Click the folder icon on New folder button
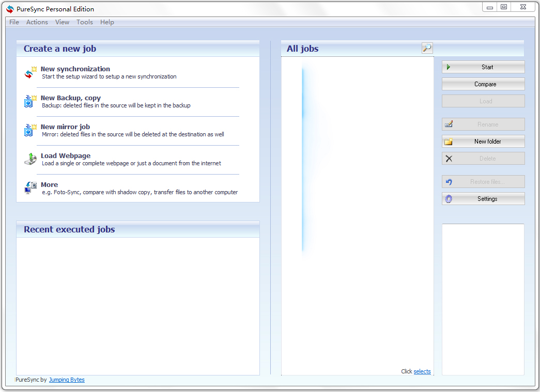This screenshot has width=540, height=392. [449, 142]
